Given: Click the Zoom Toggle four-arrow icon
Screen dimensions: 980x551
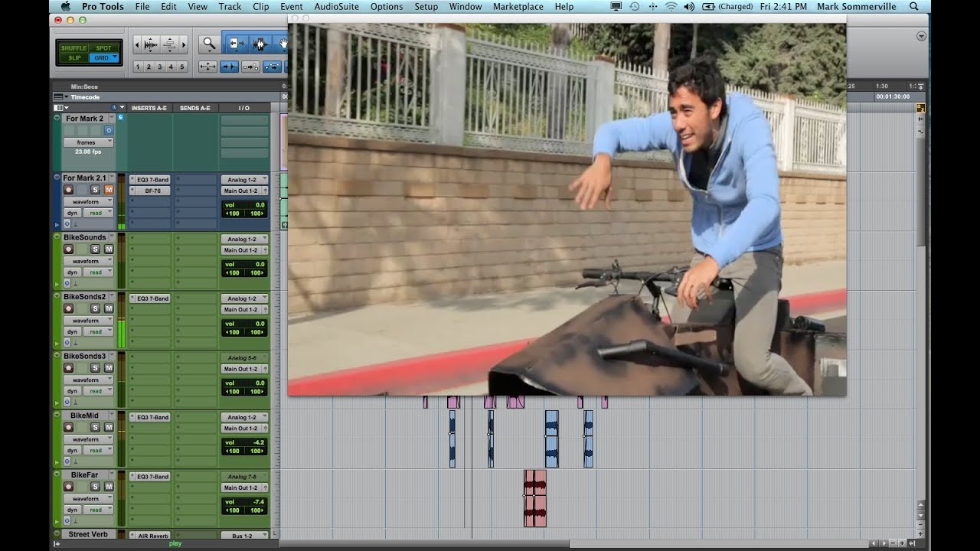Looking at the screenshot, I should point(207,67).
